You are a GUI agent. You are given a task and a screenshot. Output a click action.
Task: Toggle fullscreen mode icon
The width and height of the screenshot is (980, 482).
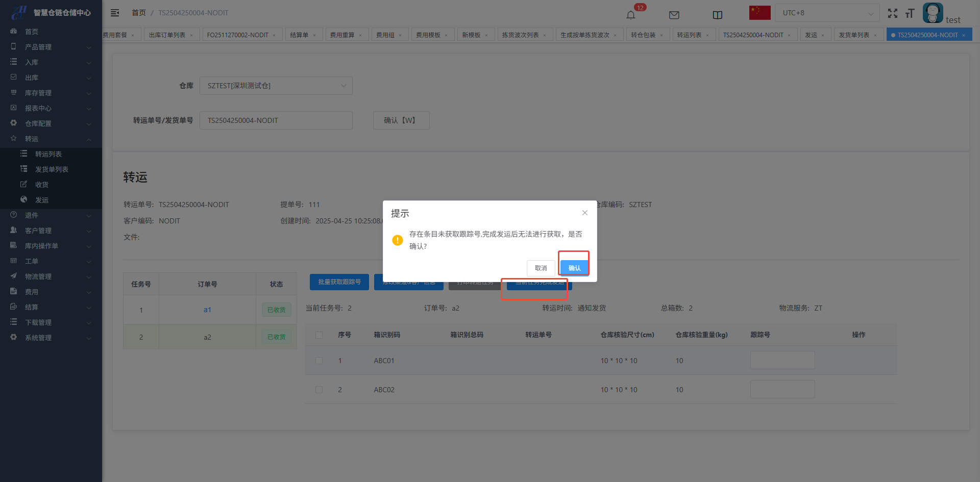892,13
